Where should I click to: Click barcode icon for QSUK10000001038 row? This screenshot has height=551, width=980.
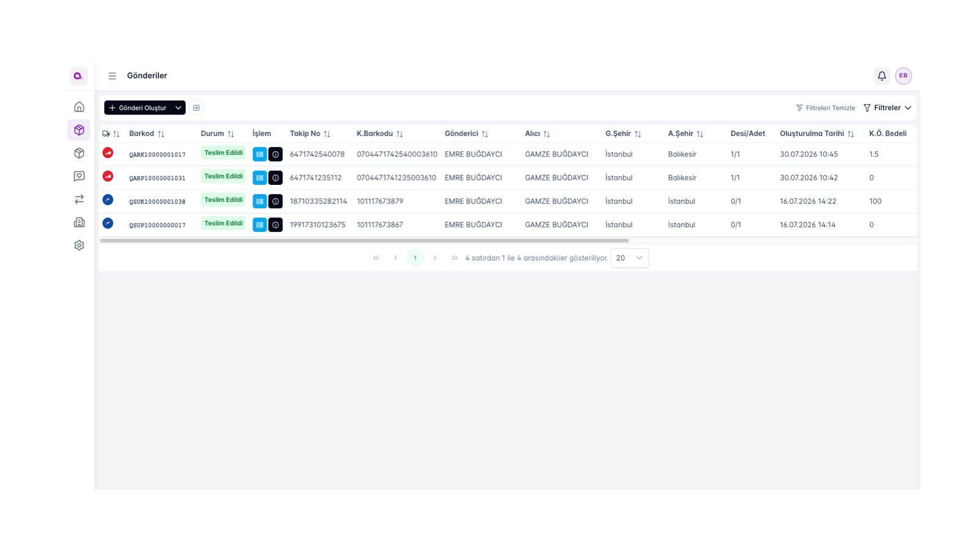pos(260,201)
